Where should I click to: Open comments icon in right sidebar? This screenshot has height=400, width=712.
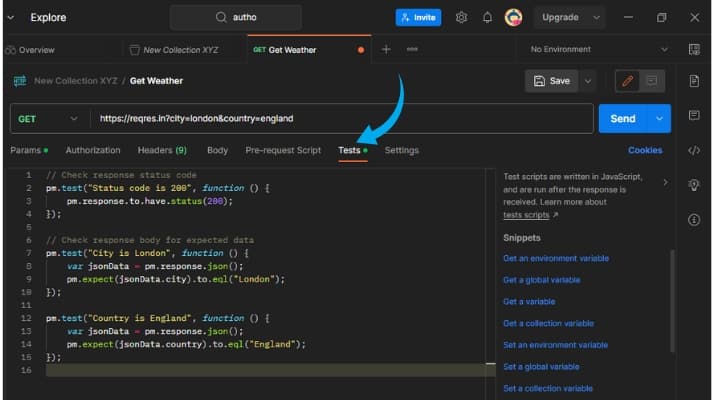694,115
